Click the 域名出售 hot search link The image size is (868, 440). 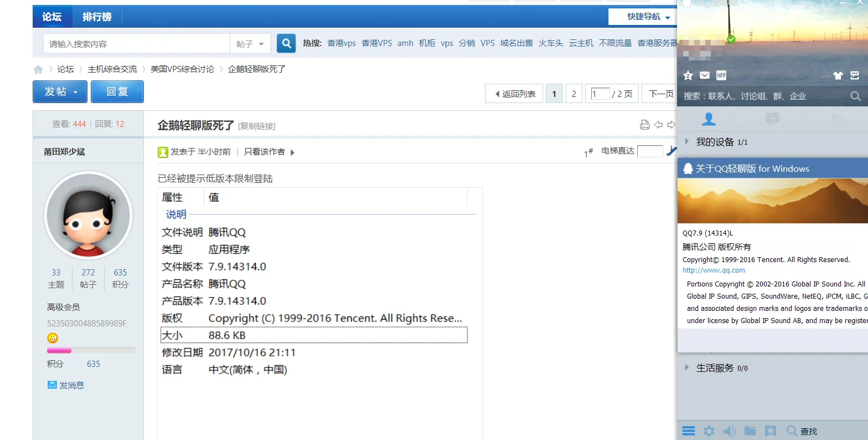pyautogui.click(x=516, y=43)
